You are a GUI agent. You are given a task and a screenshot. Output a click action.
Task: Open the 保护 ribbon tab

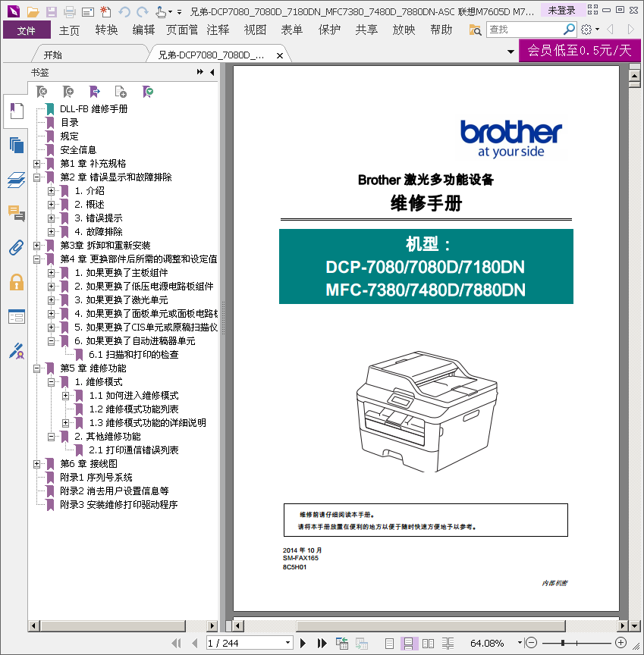pos(329,30)
